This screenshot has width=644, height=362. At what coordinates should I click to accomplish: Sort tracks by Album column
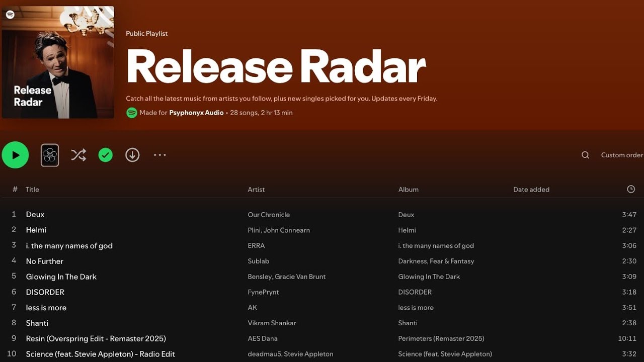click(409, 190)
